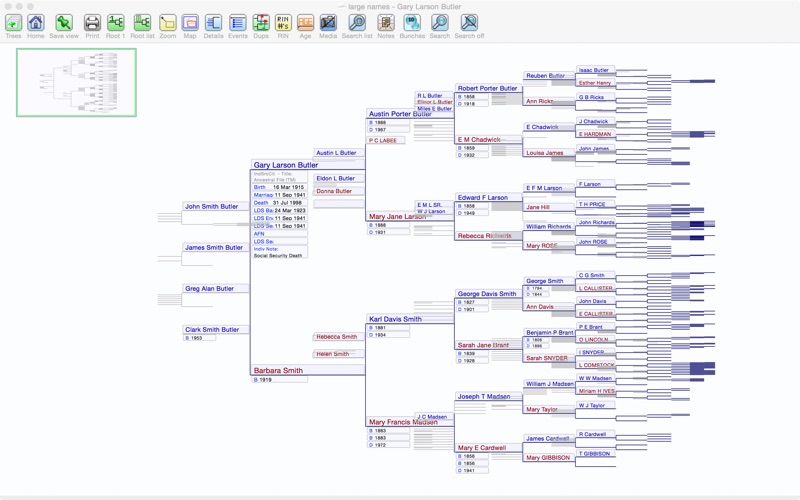Select Karl Davis Smith node
The width and height of the screenshot is (800, 500).
[396, 320]
